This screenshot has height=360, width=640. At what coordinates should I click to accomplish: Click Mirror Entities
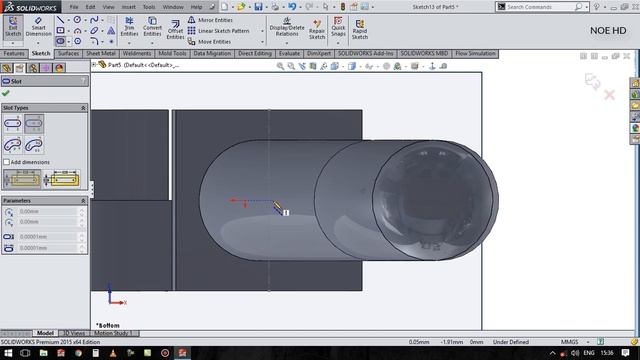(x=211, y=20)
